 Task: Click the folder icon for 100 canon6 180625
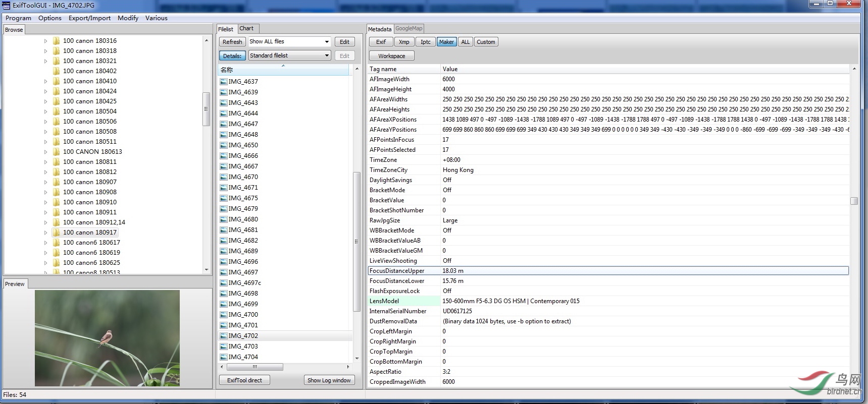pyautogui.click(x=56, y=263)
